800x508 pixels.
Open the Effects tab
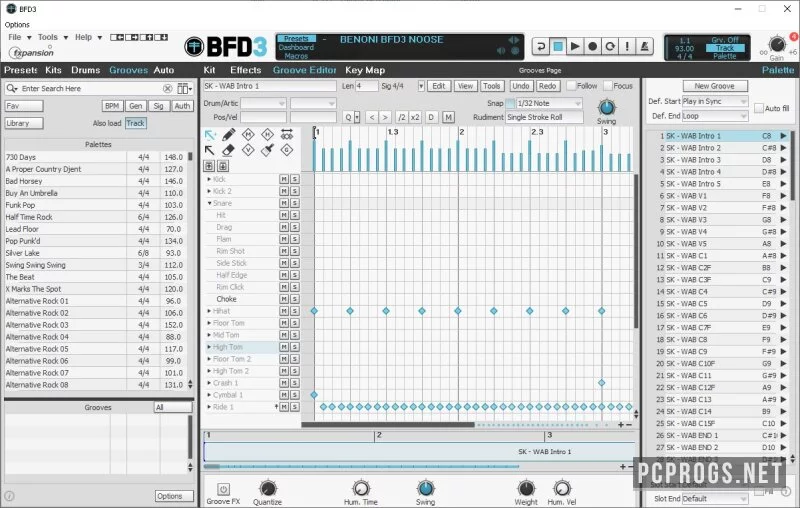(x=245, y=70)
